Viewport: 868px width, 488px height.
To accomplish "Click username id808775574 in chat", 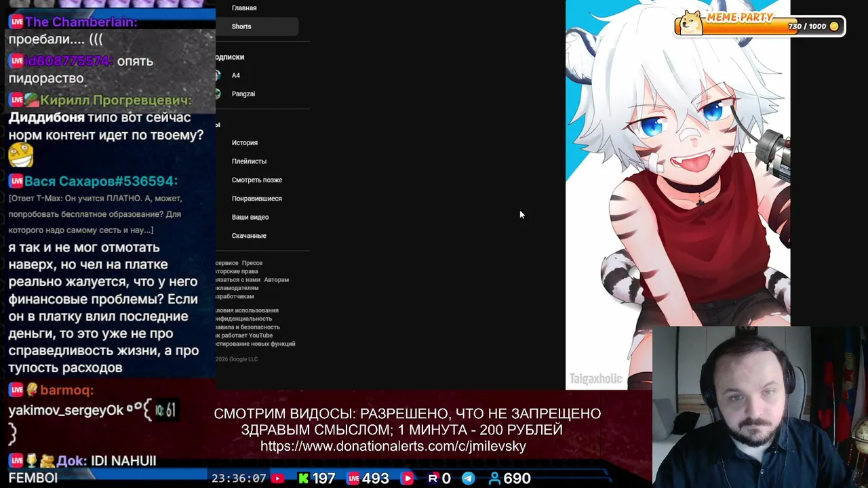I will point(69,61).
